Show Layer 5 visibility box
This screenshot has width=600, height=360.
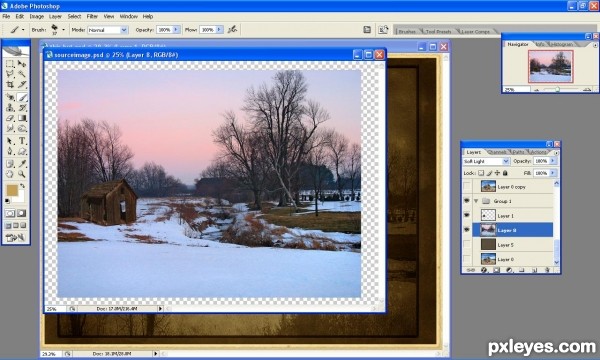[466, 244]
